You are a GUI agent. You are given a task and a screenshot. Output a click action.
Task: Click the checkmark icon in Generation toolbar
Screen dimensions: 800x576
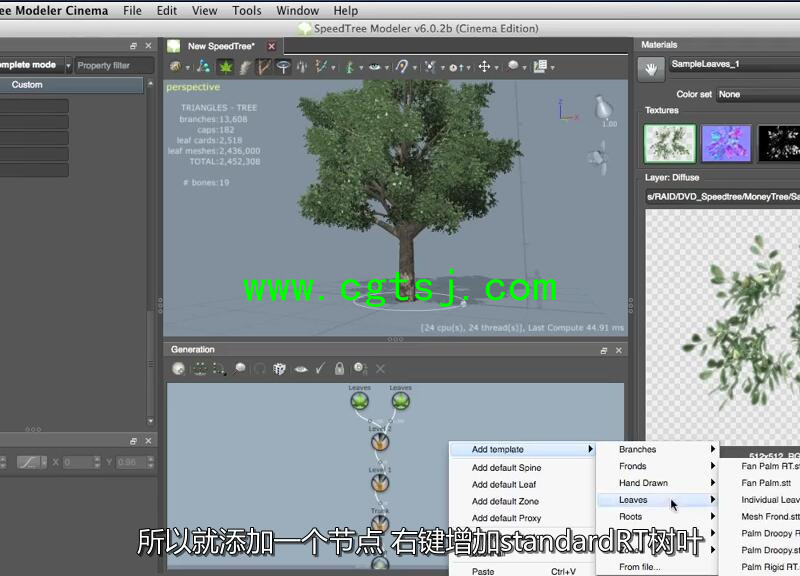pyautogui.click(x=320, y=369)
